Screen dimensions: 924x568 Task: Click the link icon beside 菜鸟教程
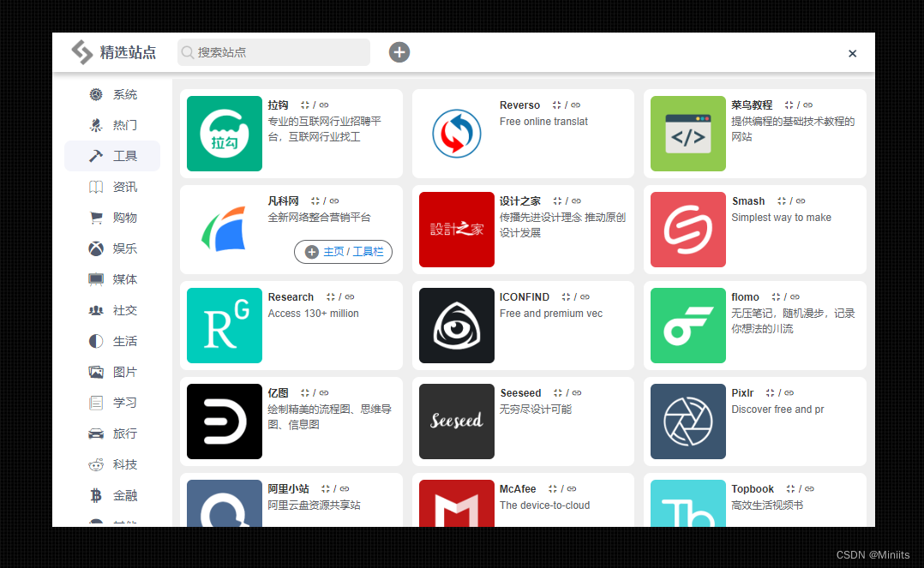[808, 105]
